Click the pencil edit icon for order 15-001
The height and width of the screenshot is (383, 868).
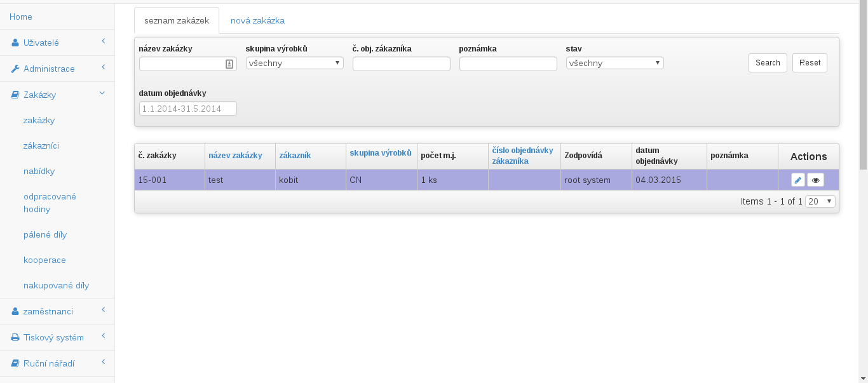797,180
